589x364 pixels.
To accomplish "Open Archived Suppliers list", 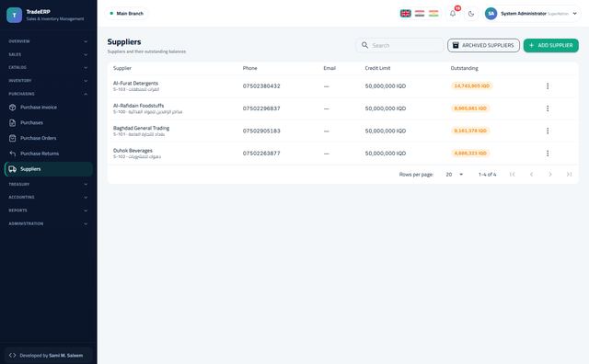I will tap(483, 45).
